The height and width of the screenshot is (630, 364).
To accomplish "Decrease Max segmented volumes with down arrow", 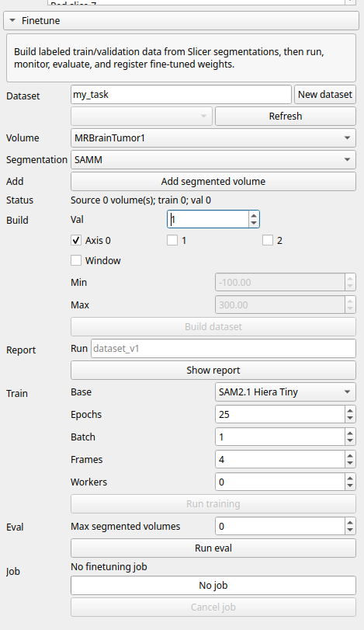I will pos(350,530).
